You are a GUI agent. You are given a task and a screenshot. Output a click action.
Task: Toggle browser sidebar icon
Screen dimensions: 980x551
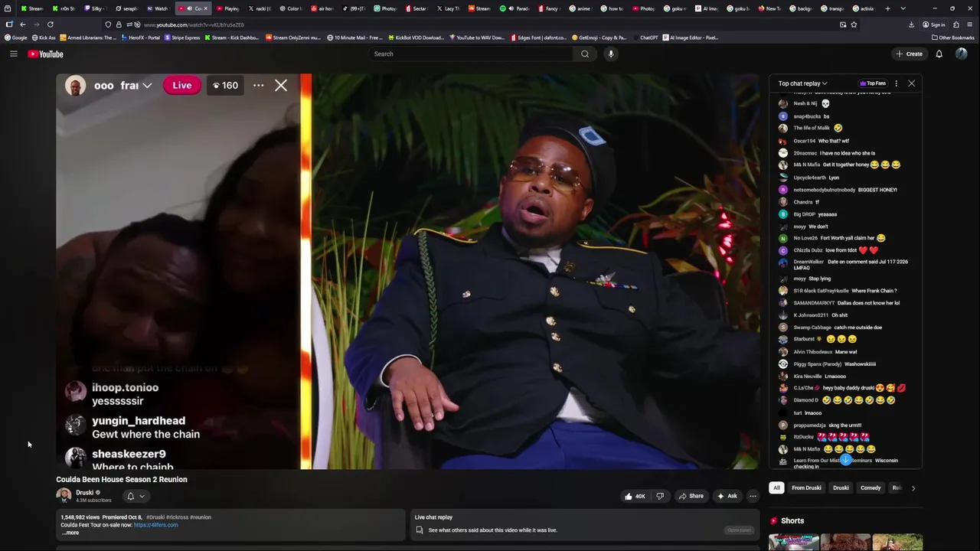click(x=8, y=24)
